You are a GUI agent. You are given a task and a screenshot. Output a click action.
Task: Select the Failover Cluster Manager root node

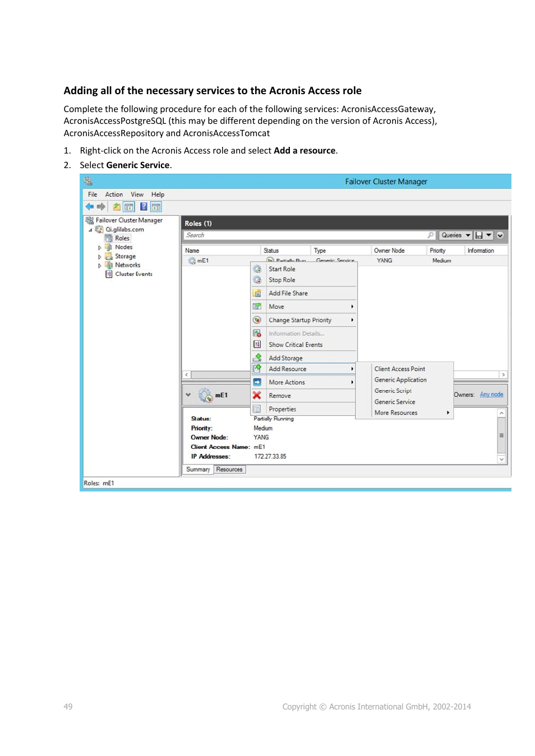pos(129,220)
